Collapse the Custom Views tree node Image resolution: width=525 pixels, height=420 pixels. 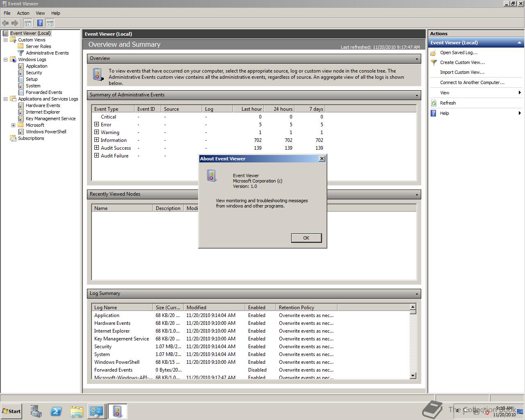[5, 40]
